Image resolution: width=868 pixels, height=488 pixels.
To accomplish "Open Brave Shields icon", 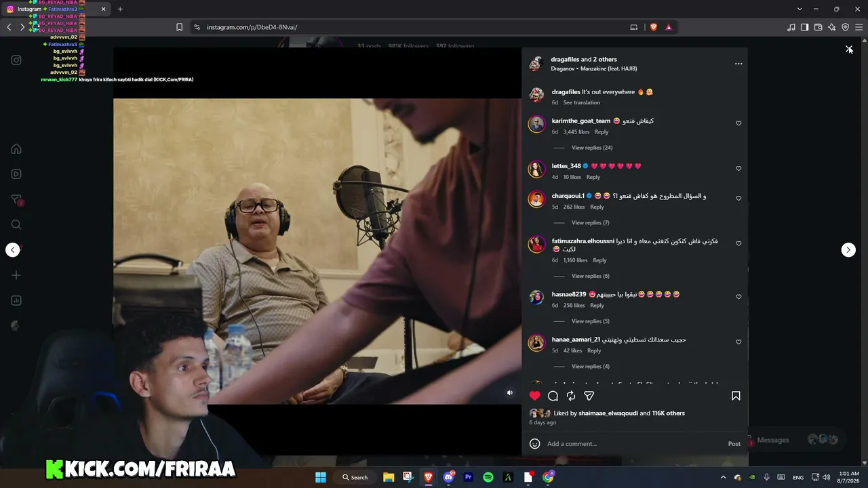I will point(654,27).
